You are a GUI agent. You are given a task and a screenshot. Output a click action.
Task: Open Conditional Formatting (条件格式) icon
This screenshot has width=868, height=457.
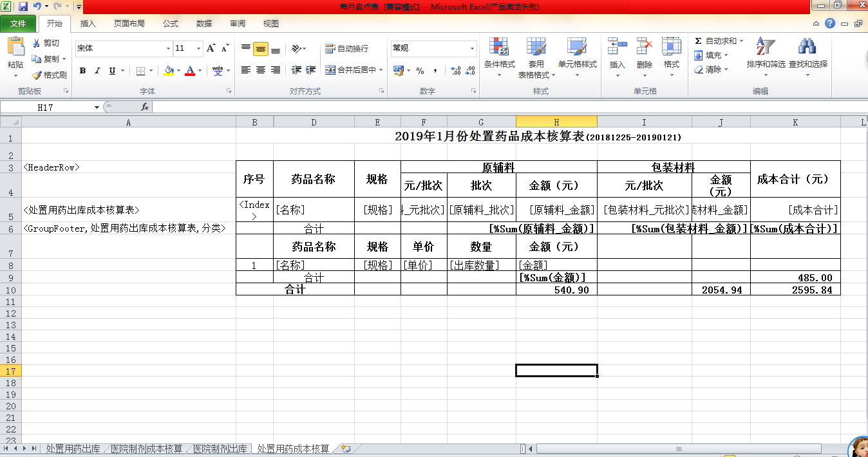coord(499,47)
